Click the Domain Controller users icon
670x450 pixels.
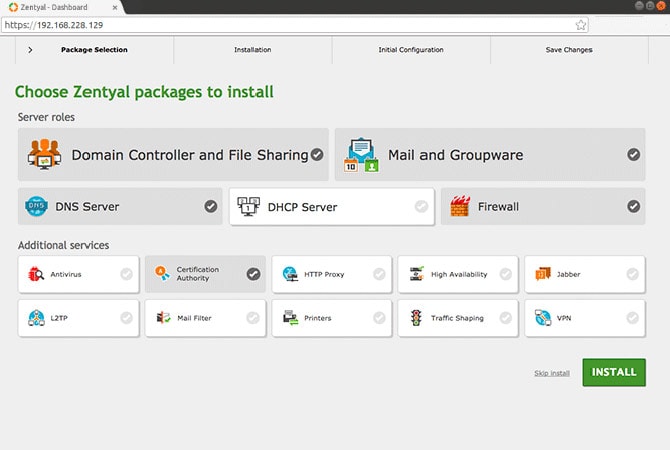(x=44, y=154)
